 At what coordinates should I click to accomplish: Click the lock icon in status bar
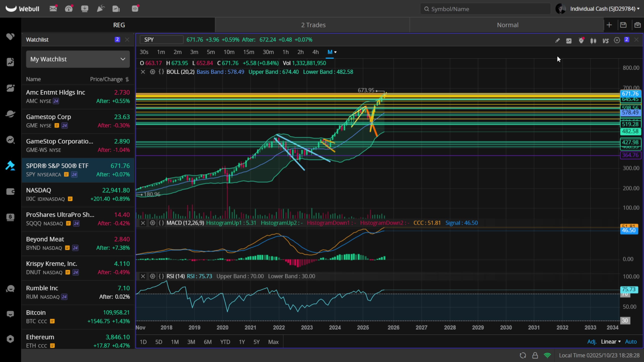pyautogui.click(x=535, y=355)
